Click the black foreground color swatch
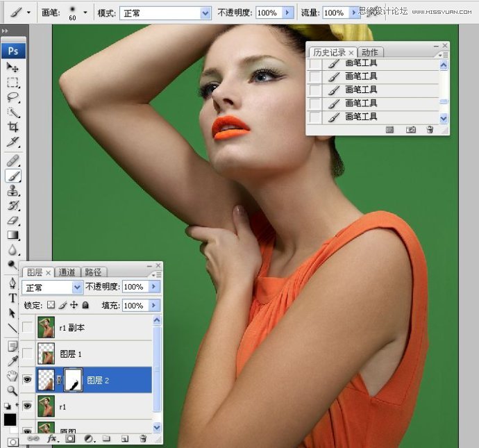479x448 pixels. coord(10,420)
